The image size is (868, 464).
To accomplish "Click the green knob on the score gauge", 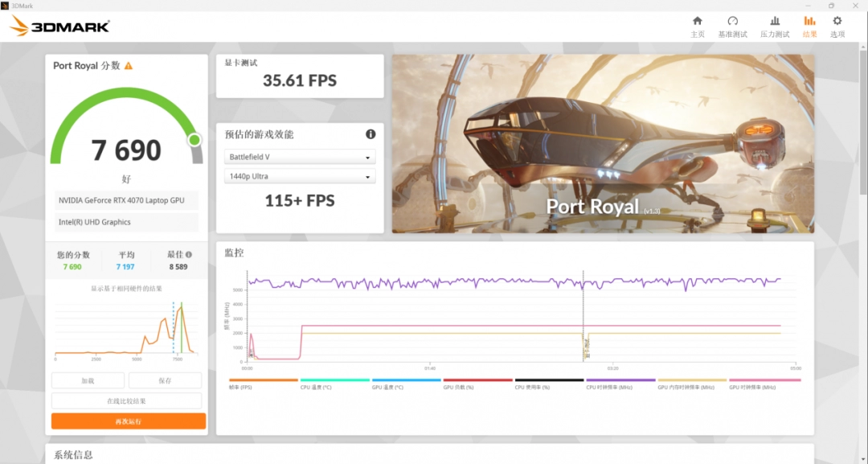I will tap(194, 140).
